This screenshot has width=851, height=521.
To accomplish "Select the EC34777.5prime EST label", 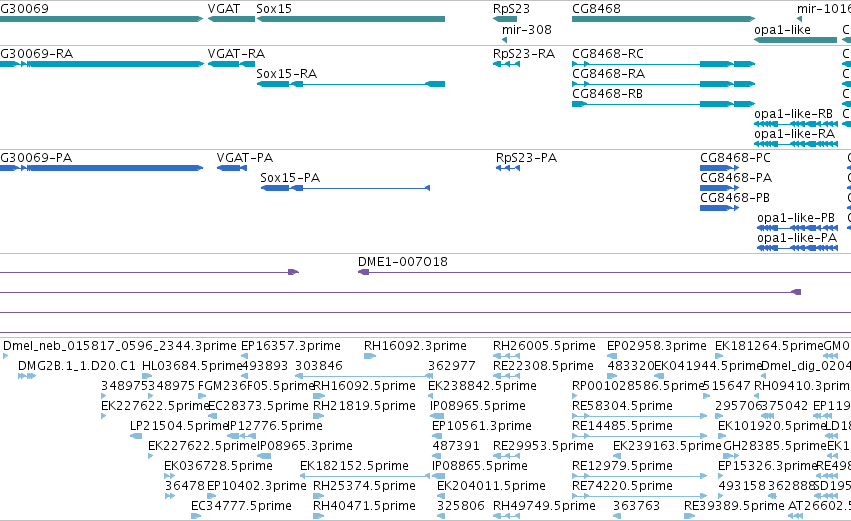I will (x=242, y=506).
